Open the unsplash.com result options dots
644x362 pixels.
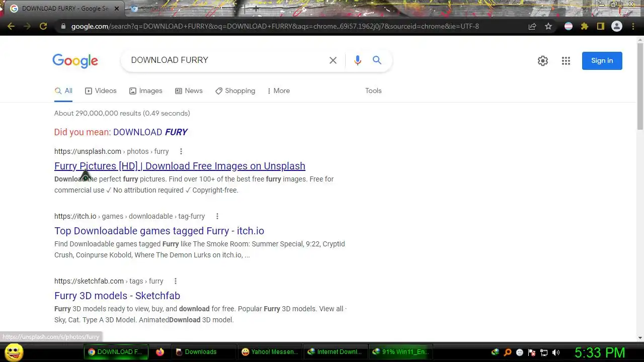tap(181, 151)
